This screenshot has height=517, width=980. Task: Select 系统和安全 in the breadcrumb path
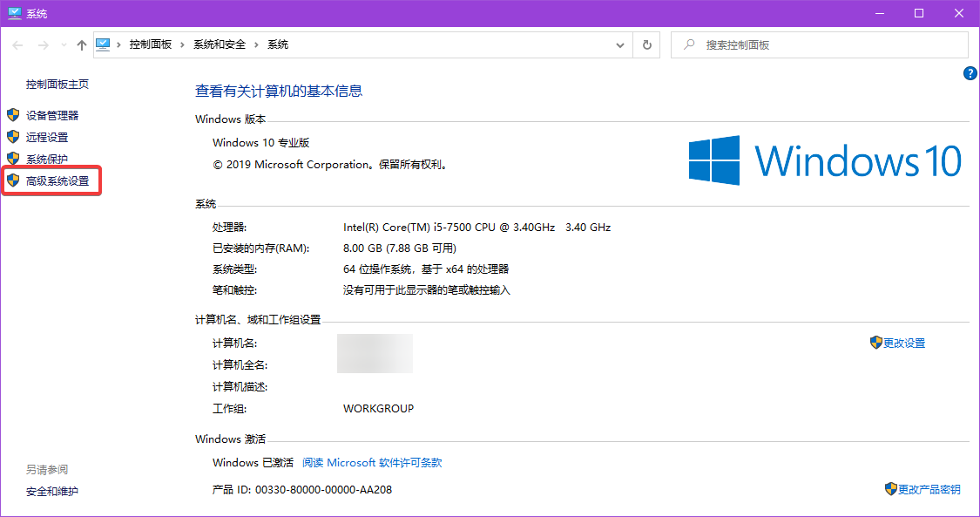click(x=219, y=44)
